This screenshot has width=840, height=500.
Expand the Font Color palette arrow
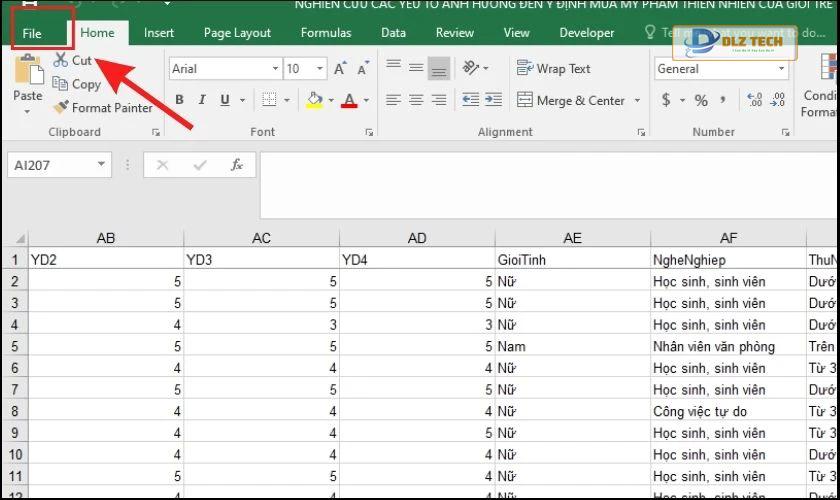(x=366, y=100)
